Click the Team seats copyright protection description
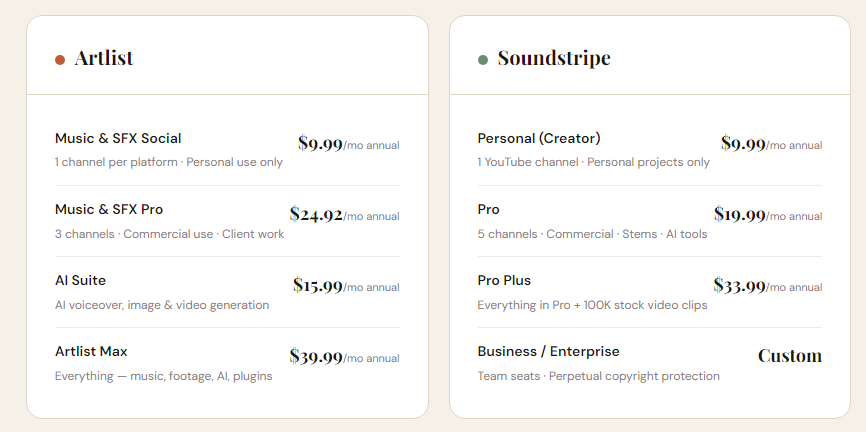 598,376
